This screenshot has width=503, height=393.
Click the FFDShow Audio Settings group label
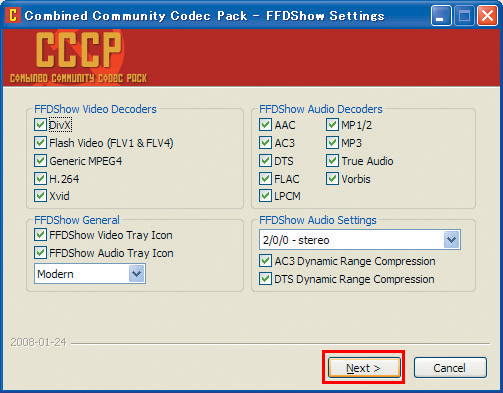[x=318, y=220]
